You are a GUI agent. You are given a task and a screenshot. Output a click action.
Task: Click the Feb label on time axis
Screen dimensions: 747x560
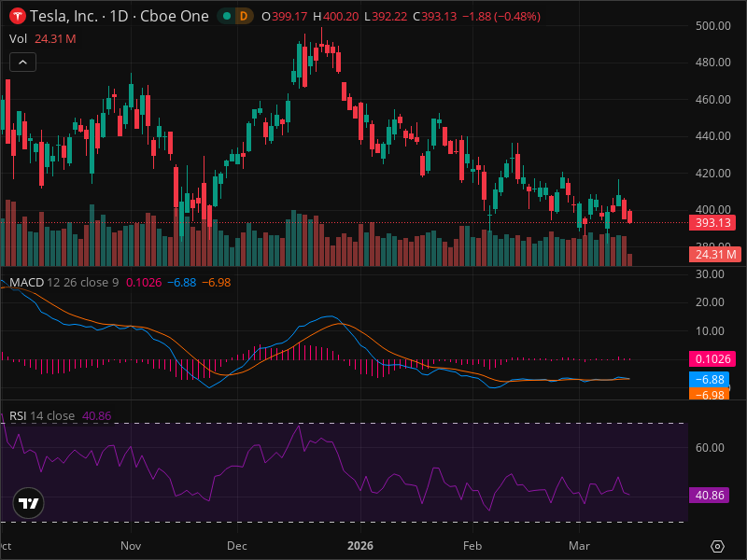(x=472, y=546)
